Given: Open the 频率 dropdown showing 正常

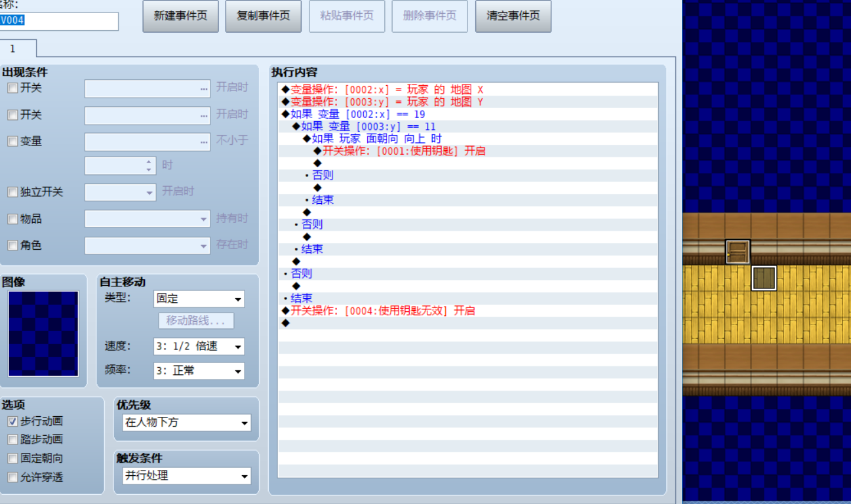Looking at the screenshot, I should [x=199, y=370].
